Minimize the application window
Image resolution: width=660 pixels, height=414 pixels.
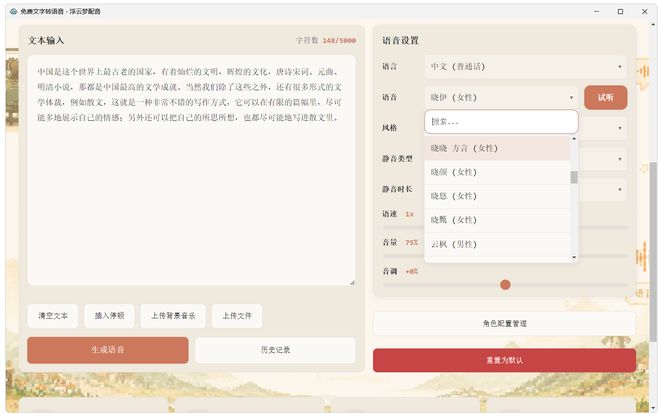coord(596,11)
